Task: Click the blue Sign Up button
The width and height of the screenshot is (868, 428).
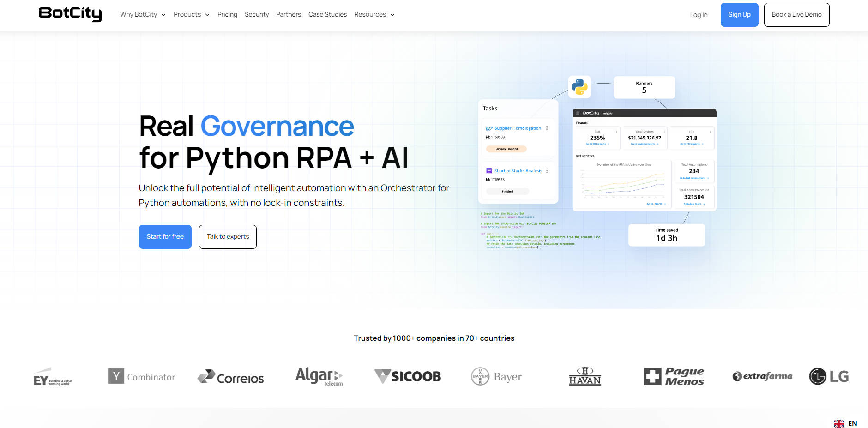Action: 739,15
